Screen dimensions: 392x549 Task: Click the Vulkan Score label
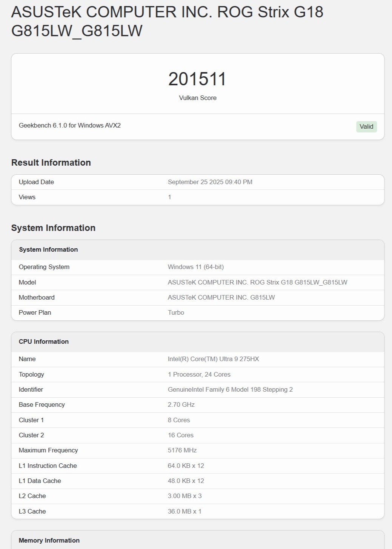tap(198, 98)
